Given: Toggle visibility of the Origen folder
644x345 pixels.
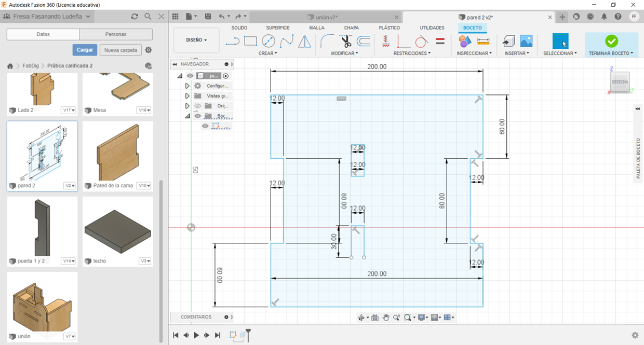Looking at the screenshot, I should click(x=197, y=106).
